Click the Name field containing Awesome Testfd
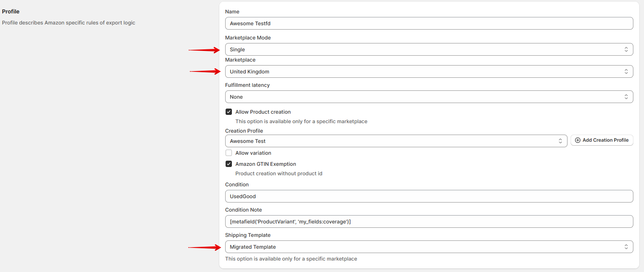644x272 pixels. point(429,23)
